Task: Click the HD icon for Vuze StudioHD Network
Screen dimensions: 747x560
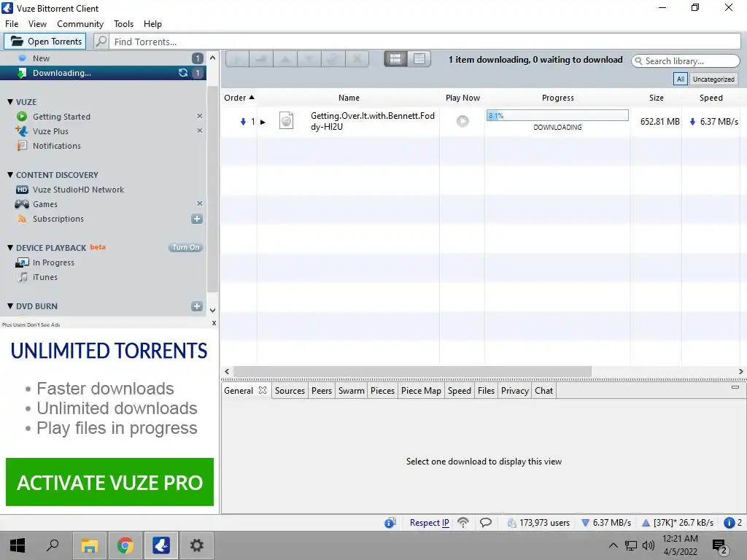Action: click(x=22, y=190)
